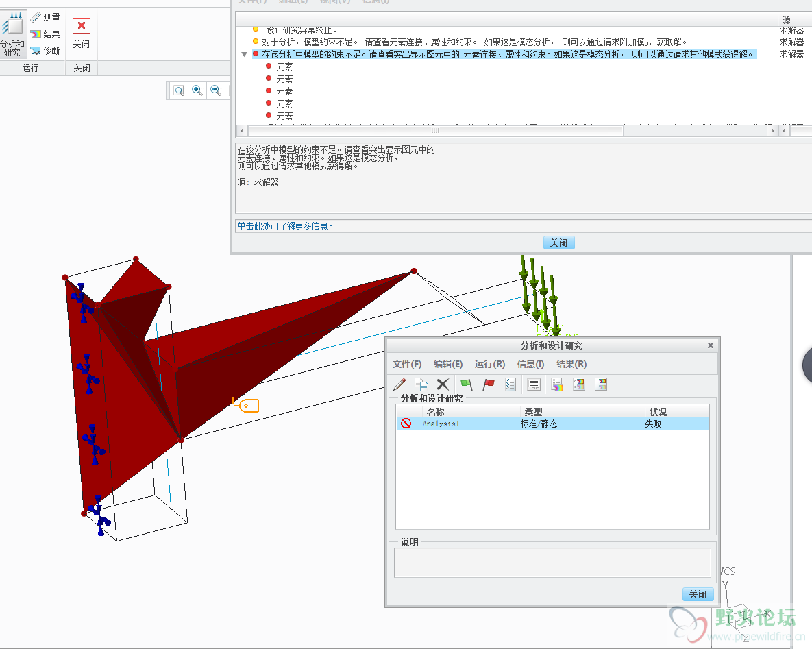Viewport: 812px width, 649px height.
Task: Open the 结果(R) menu
Action: click(571, 364)
